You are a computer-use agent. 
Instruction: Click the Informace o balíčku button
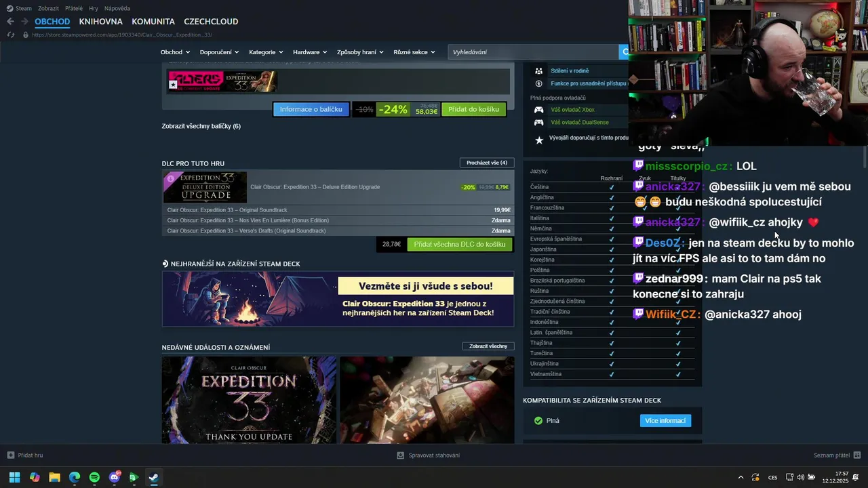coord(311,109)
